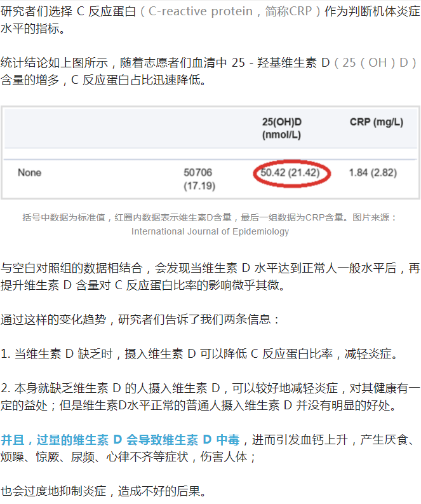Click the red-circled value 50.42 (21.42)
This screenshot has height=504, width=421.
coord(292,173)
